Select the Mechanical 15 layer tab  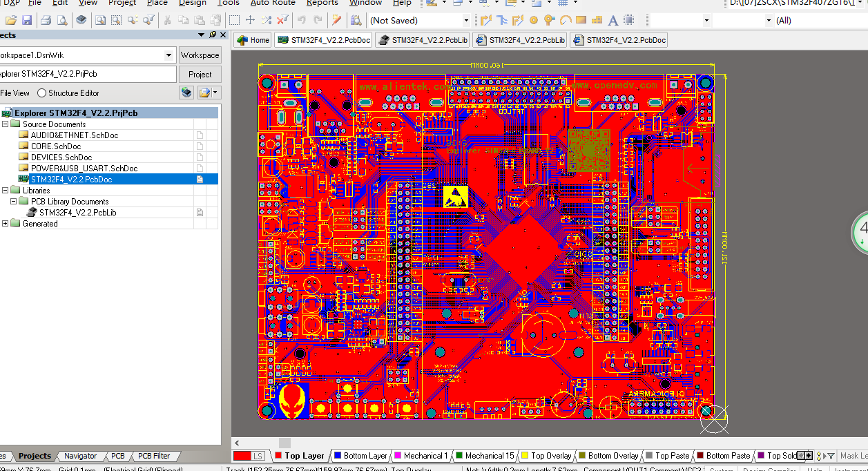[x=485, y=456]
